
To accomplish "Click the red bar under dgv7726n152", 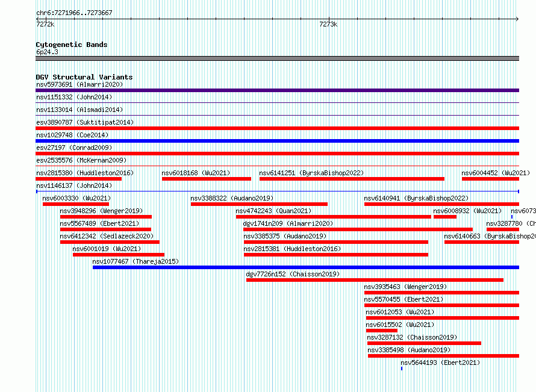I will 375,280.
